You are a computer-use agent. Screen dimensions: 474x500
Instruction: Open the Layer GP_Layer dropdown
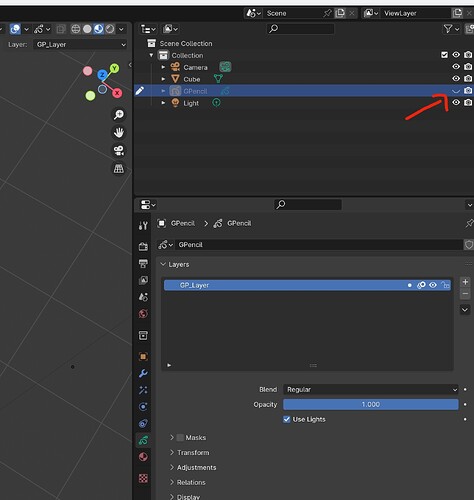point(80,44)
